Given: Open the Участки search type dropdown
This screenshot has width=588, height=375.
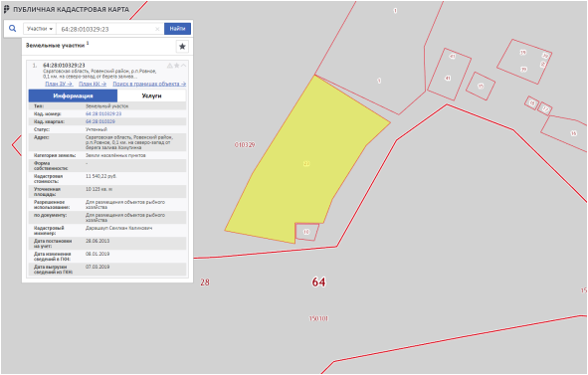Looking at the screenshot, I should (x=40, y=29).
